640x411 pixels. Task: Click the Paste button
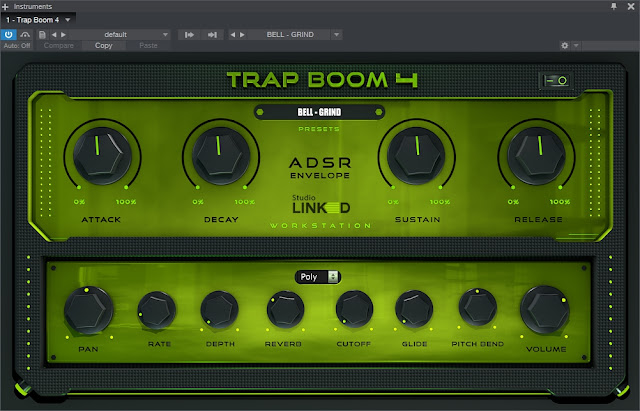pos(148,46)
